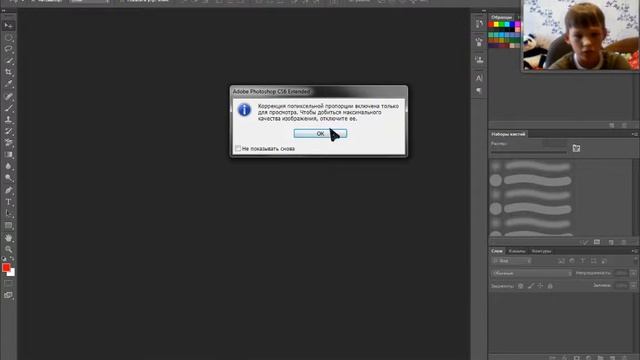This screenshot has height=360, width=640.
Task: Toggle lock transparent pixels in Layers
Action: coord(521,286)
